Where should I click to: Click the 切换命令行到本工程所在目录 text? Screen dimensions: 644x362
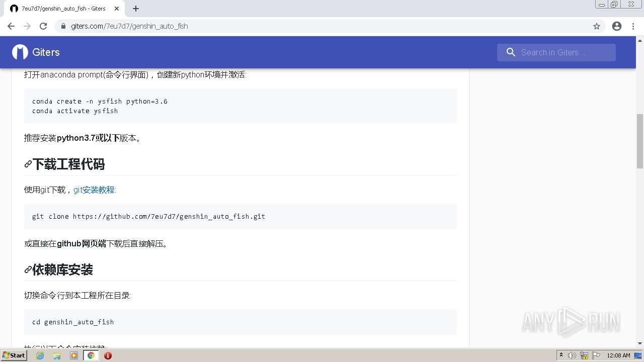pyautogui.click(x=77, y=296)
